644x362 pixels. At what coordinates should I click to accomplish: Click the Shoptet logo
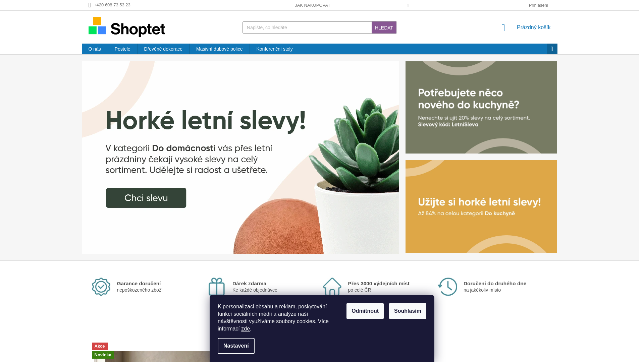tap(127, 27)
